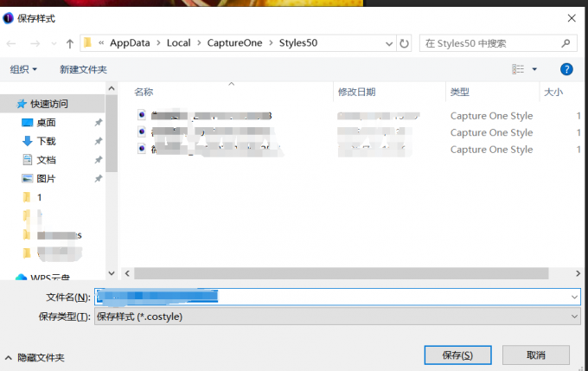Open the 保存类型 file type dropdown

click(x=337, y=317)
